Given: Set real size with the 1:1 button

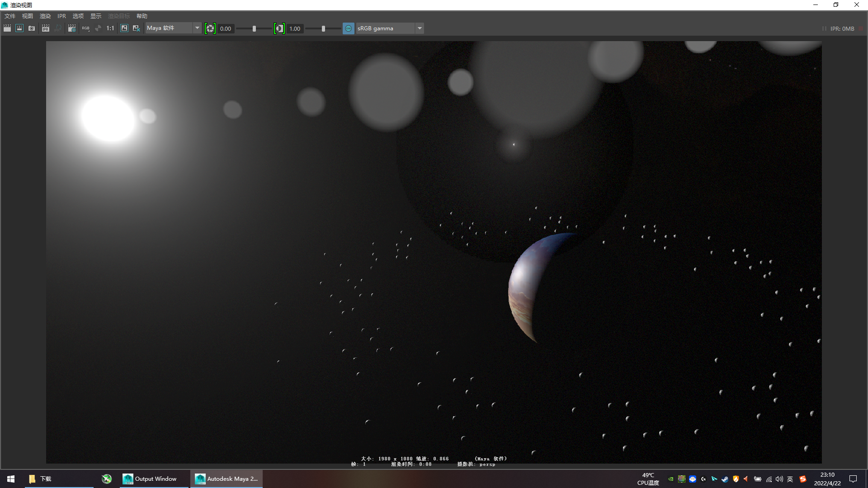Looking at the screenshot, I should point(110,28).
